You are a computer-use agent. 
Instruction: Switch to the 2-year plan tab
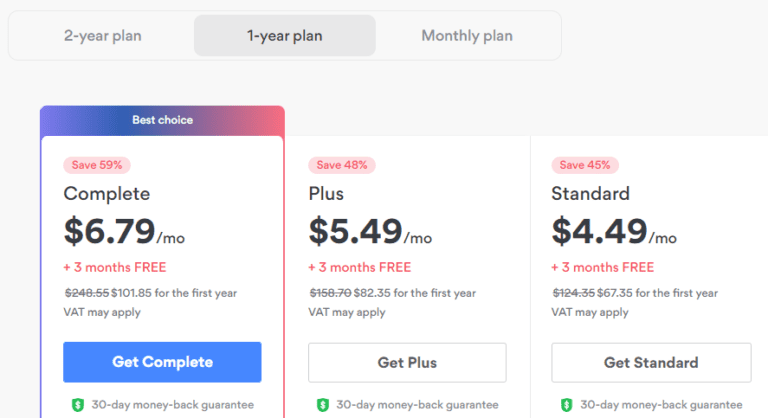[x=102, y=36]
